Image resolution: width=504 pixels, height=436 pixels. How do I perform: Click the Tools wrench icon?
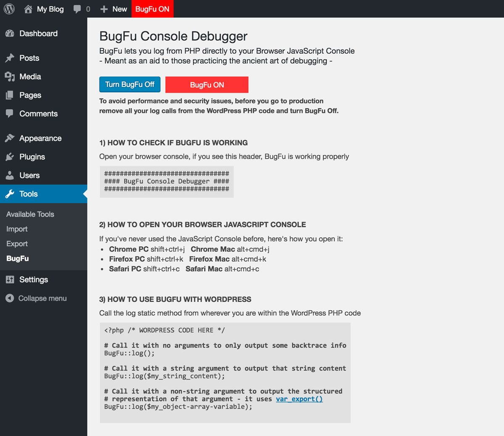pyautogui.click(x=10, y=194)
